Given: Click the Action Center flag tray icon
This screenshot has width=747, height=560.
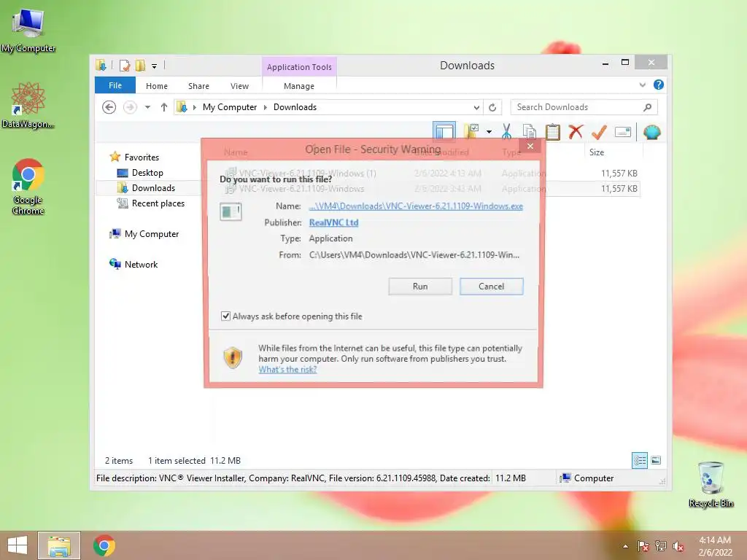Looking at the screenshot, I should click(643, 546).
